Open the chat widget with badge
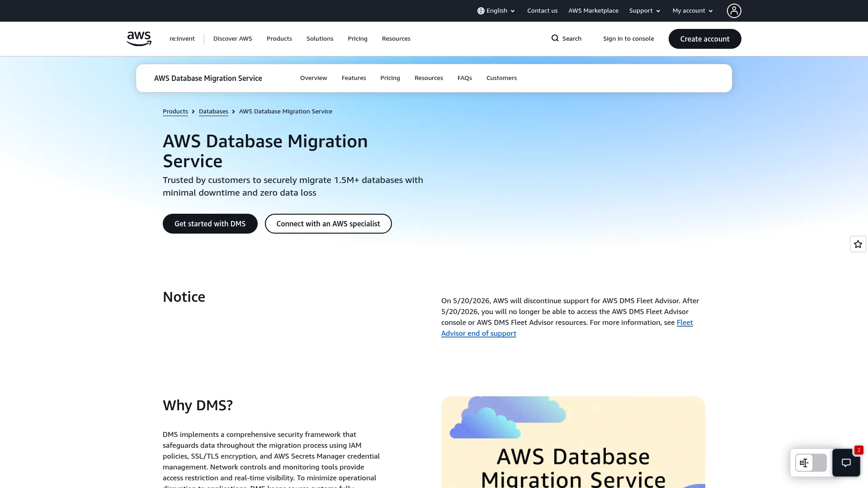This screenshot has width=868, height=488. click(x=846, y=462)
